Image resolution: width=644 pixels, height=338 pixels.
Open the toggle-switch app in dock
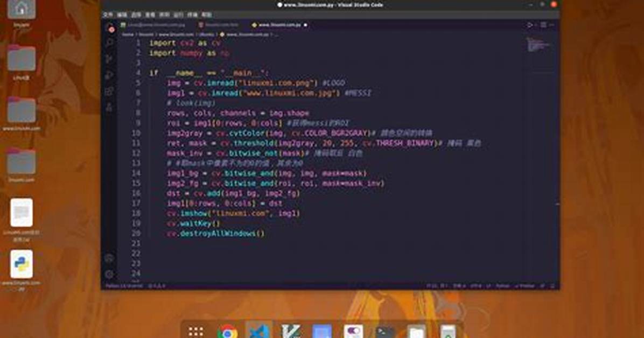354,331
